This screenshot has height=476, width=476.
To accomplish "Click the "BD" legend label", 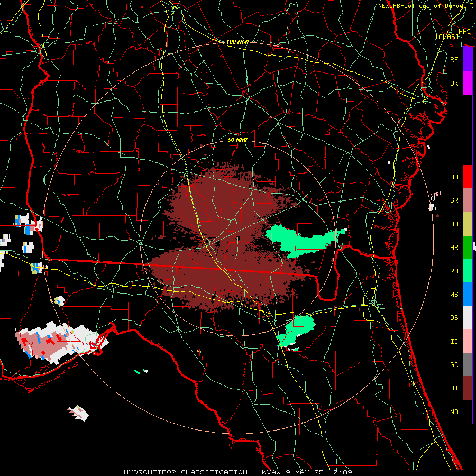I will [x=454, y=224].
